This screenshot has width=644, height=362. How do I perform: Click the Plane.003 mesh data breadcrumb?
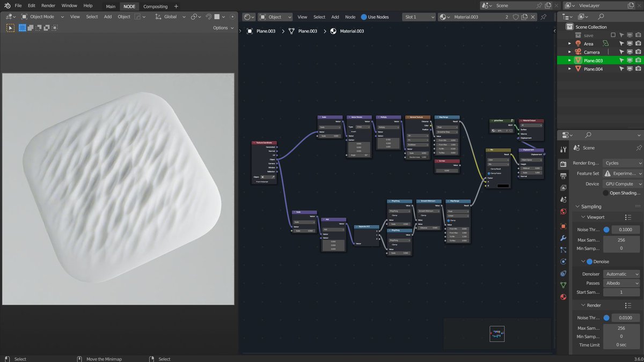(303, 31)
